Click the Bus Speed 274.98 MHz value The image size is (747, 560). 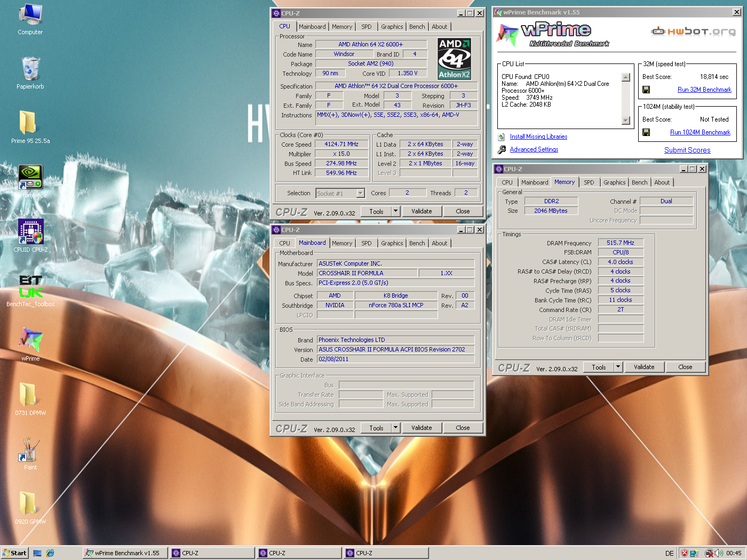[341, 163]
